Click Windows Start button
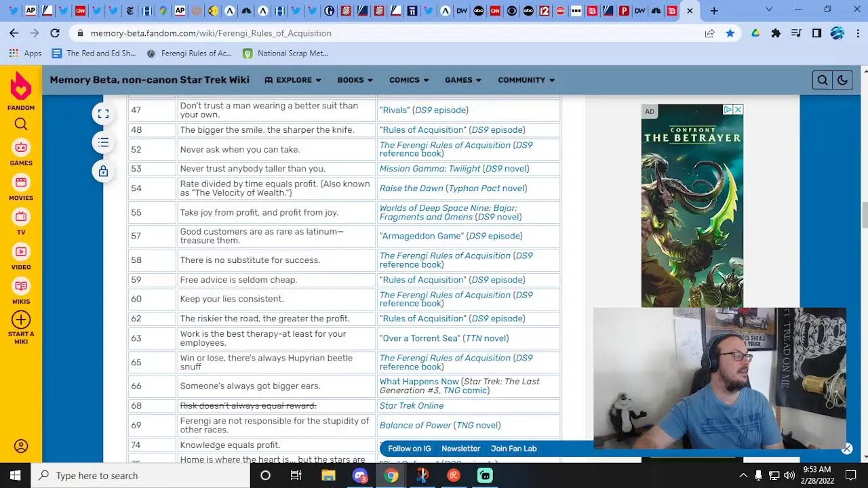The image size is (868, 488). 15,476
